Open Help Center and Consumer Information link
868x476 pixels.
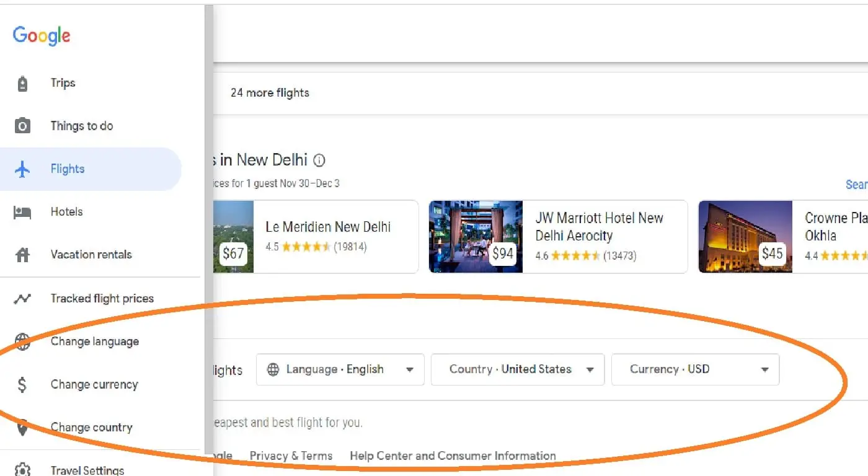[453, 456]
